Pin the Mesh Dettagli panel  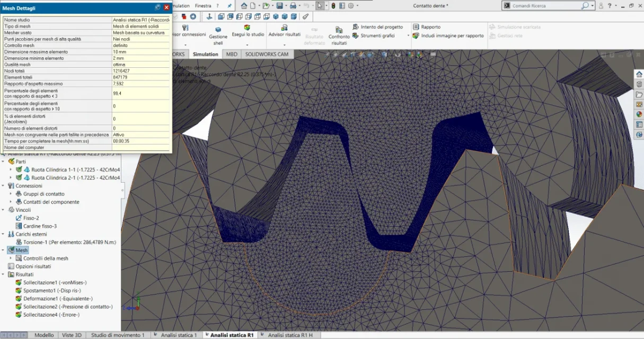157,7
